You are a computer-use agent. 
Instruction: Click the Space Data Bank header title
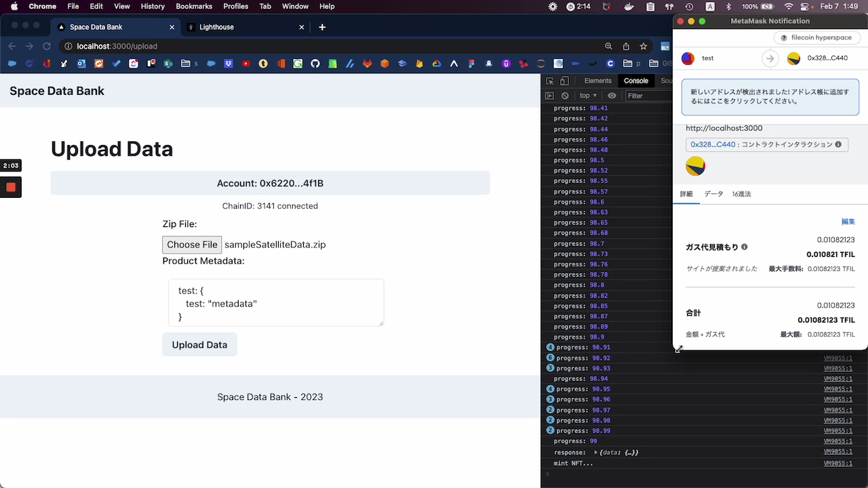(57, 91)
